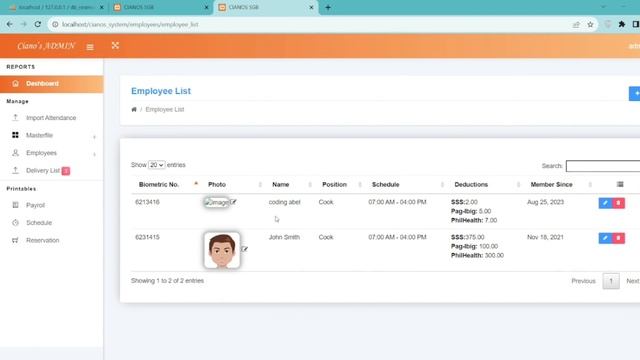Click Employee List breadcrumb link
The image size is (640, 360).
[164, 109]
